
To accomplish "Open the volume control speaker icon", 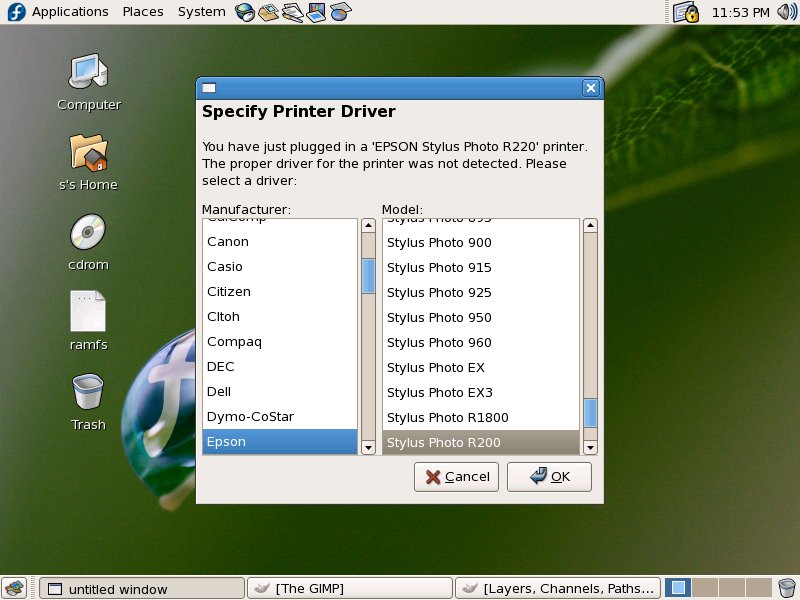I will tap(786, 12).
